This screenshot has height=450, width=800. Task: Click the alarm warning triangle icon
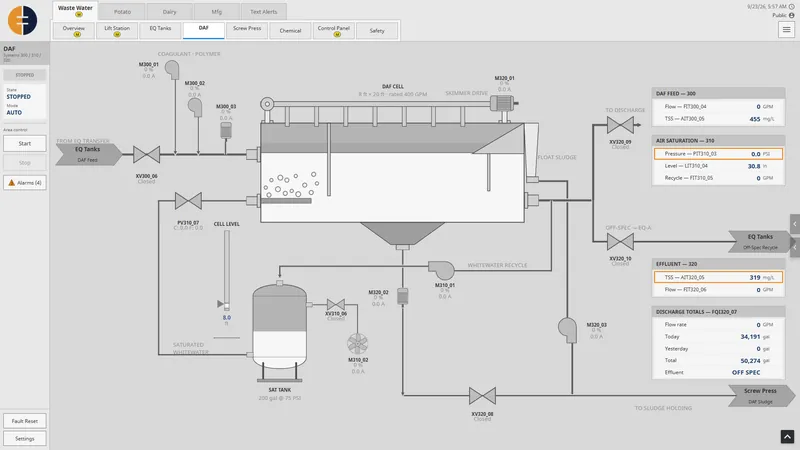point(12,182)
